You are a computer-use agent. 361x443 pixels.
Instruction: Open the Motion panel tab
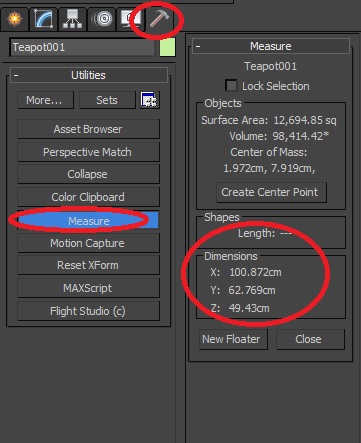click(102, 19)
